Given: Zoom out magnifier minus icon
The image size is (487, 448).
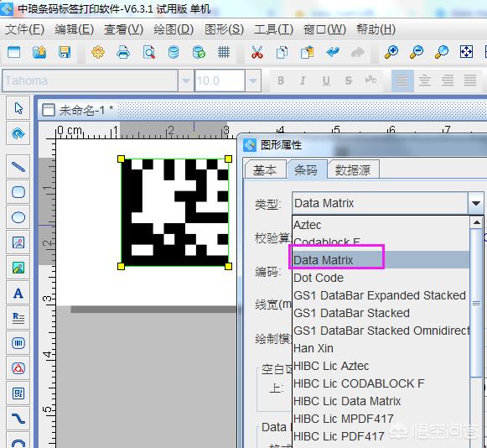Looking at the screenshot, I should click(417, 52).
